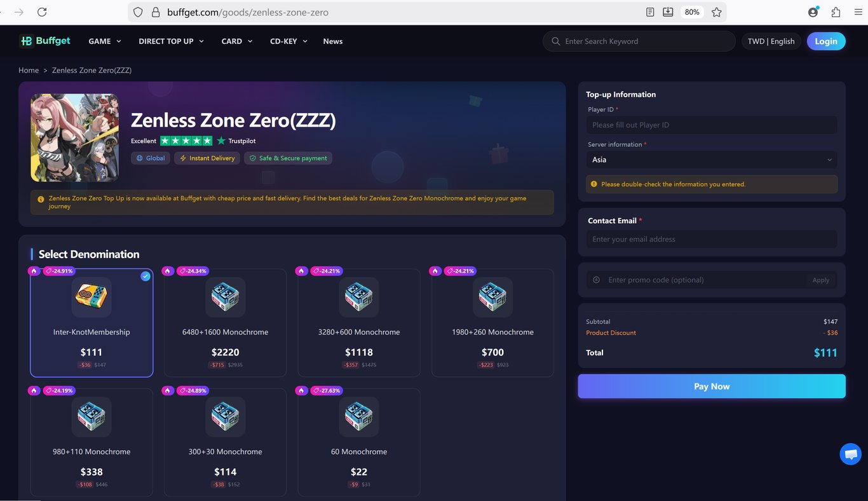Open the browser extensions puzzle icon
This screenshot has height=501, width=868.
836,12
